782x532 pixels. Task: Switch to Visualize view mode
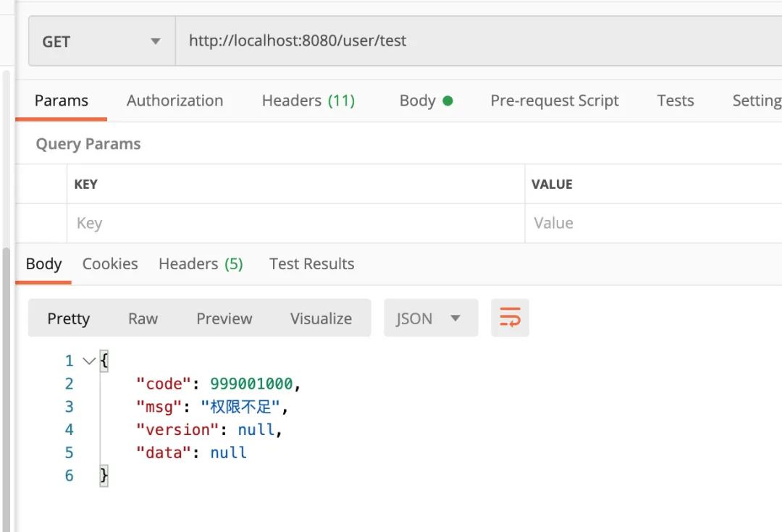point(321,318)
